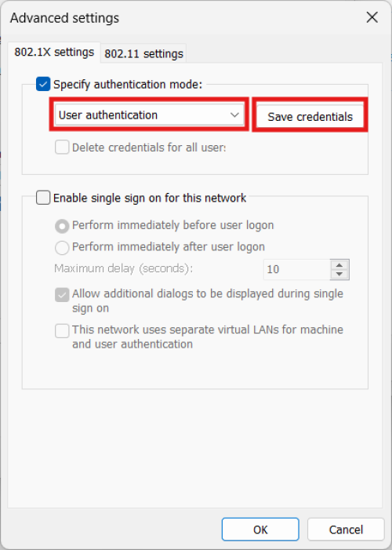Click the Maximum delay seconds field

click(296, 269)
